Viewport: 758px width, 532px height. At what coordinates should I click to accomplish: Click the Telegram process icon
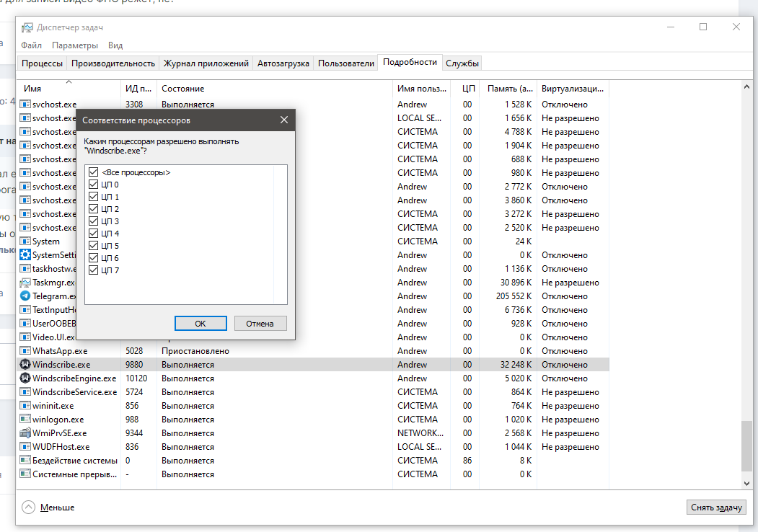click(x=26, y=296)
